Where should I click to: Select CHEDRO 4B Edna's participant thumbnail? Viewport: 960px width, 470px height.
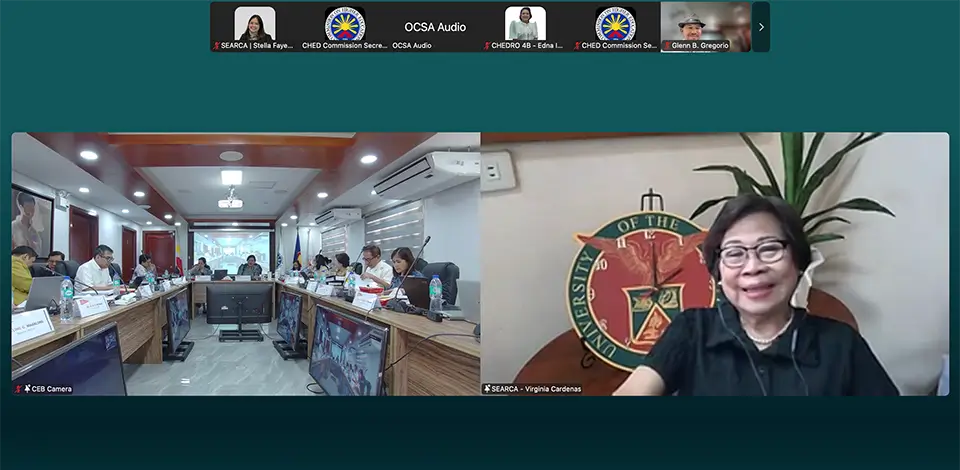[525, 24]
